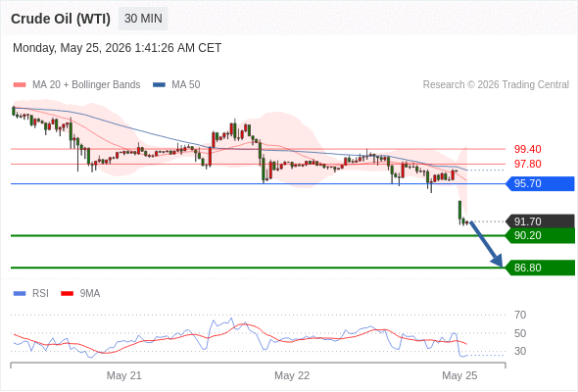
Task: Click the RSI 30 level label
Action: point(520,351)
